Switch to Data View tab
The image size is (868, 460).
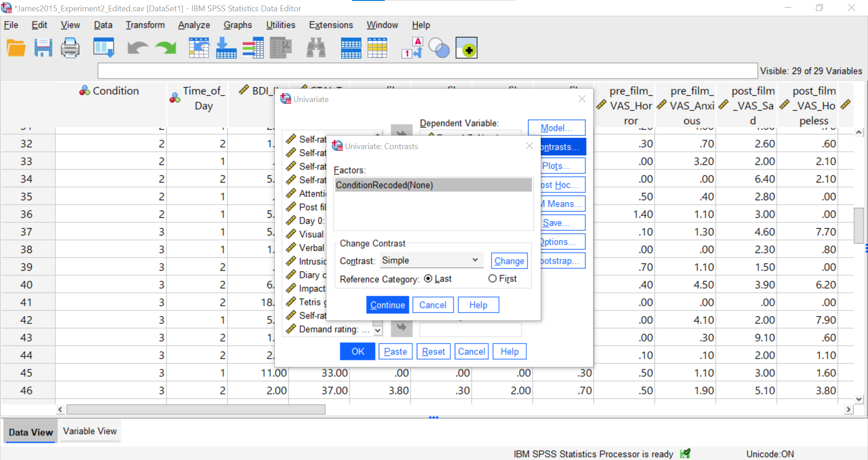coord(31,432)
